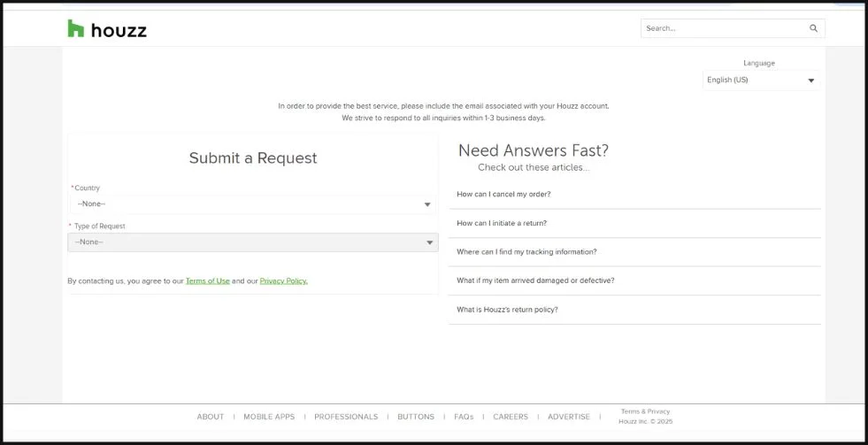Go to ABOUT in the footer

point(211,417)
